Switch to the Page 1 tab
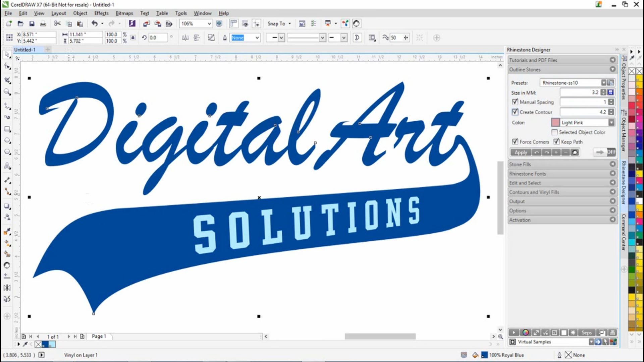 [x=99, y=336]
